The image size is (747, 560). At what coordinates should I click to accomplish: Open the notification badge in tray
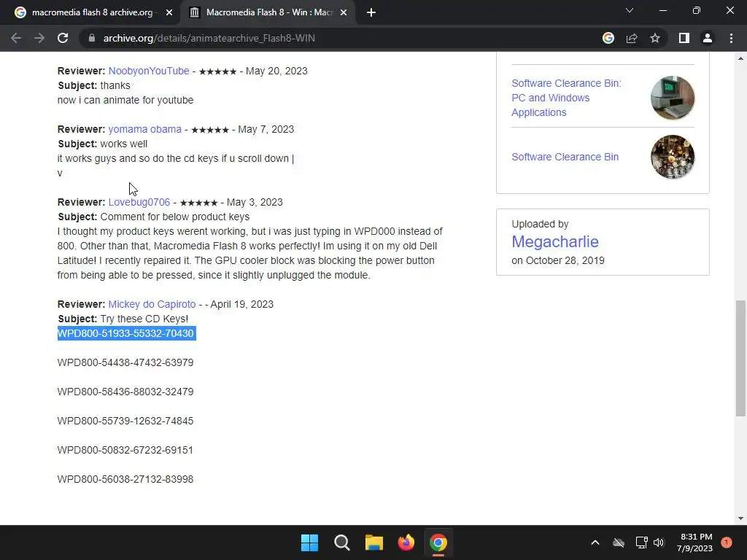point(727,542)
